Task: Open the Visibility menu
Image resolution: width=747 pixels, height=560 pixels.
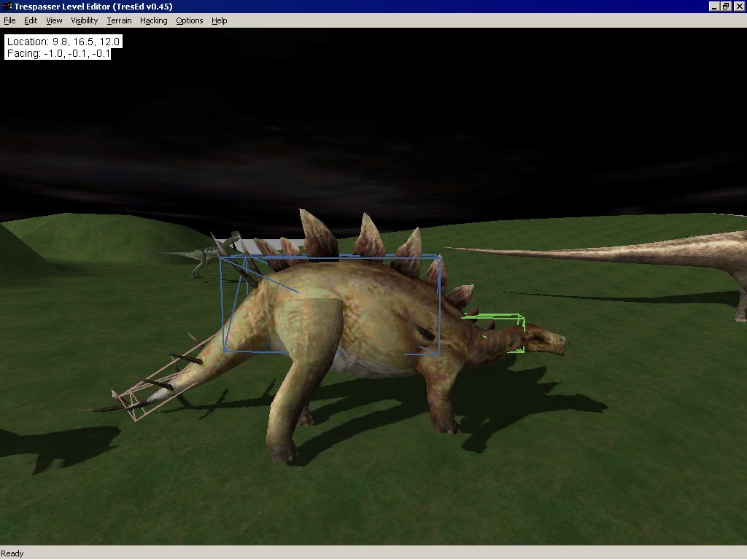Action: (x=85, y=20)
